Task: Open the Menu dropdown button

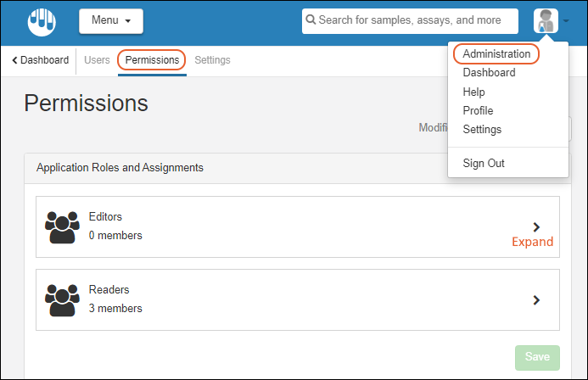Action: 111,21
